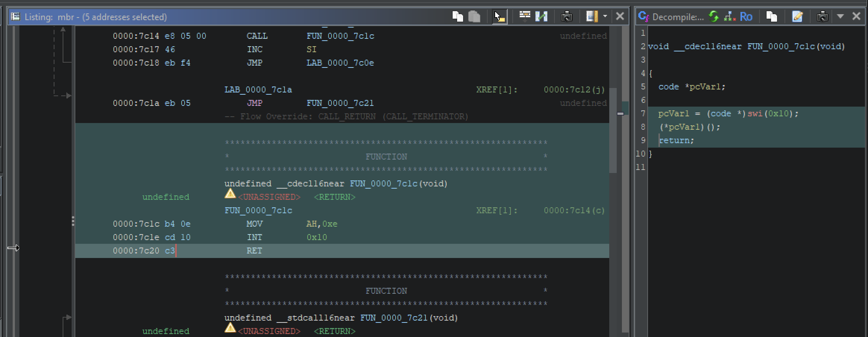Viewport: 868px width, 337px height.
Task: Click the return; statement in Decompile
Action: (676, 141)
